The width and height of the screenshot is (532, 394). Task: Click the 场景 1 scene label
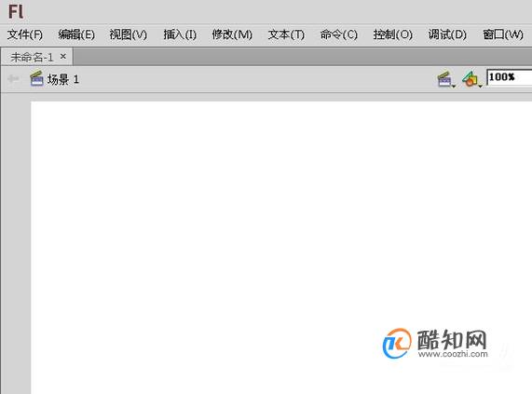point(63,79)
